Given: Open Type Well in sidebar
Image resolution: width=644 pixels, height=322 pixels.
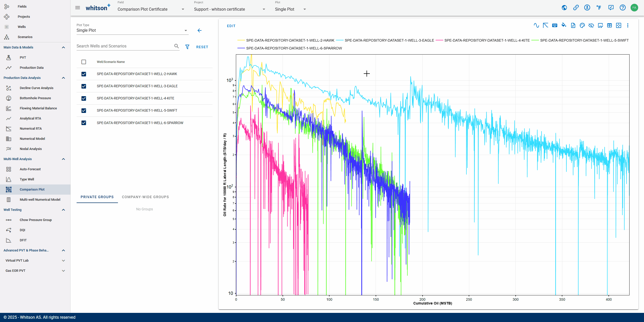Looking at the screenshot, I should coord(27,179).
